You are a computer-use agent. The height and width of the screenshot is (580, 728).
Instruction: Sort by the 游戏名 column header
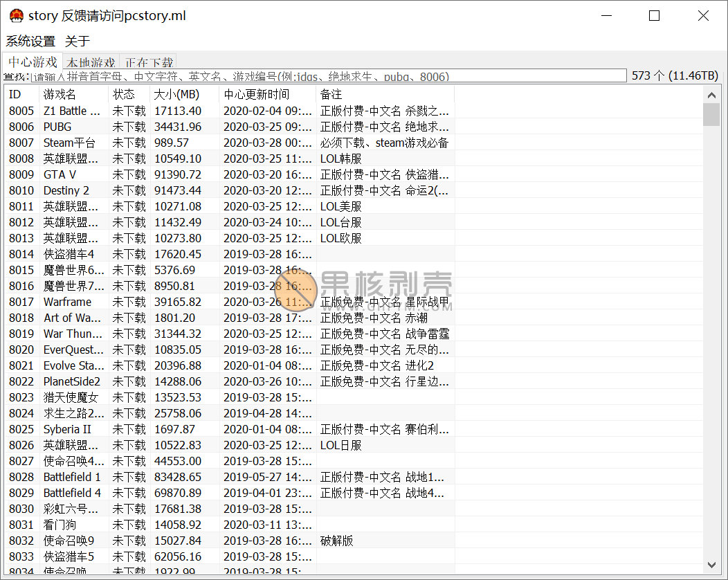(74, 94)
